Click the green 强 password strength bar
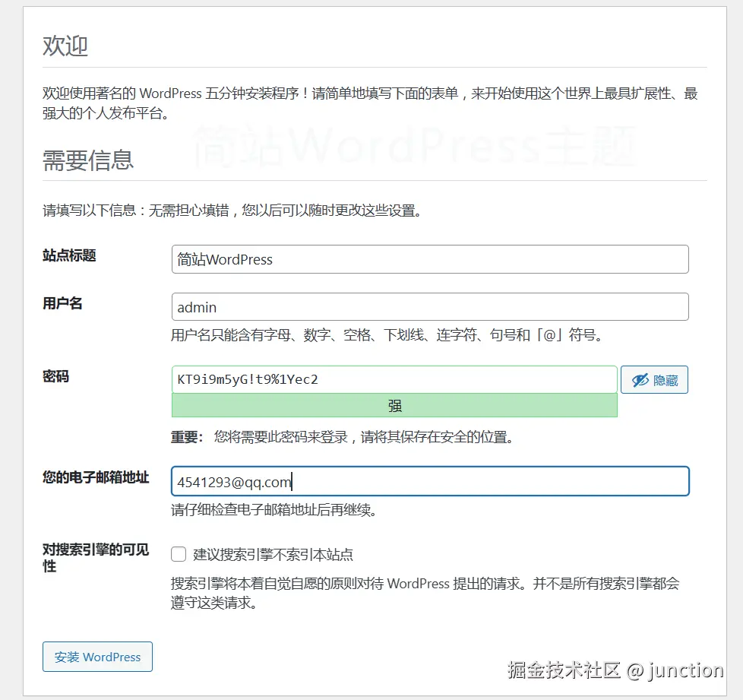743x700 pixels. [x=394, y=406]
